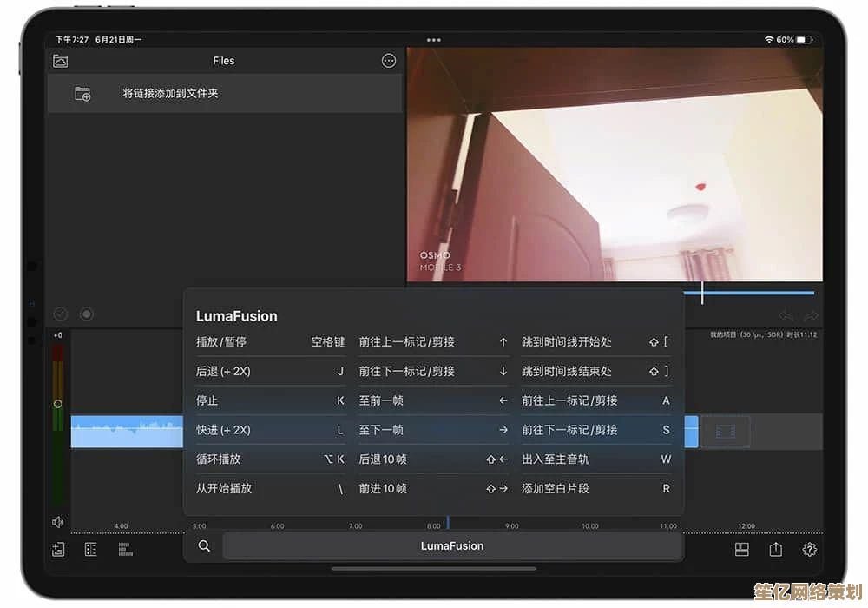Check the Wi-Fi status icon
The height and width of the screenshot is (608, 868).
click(769, 40)
